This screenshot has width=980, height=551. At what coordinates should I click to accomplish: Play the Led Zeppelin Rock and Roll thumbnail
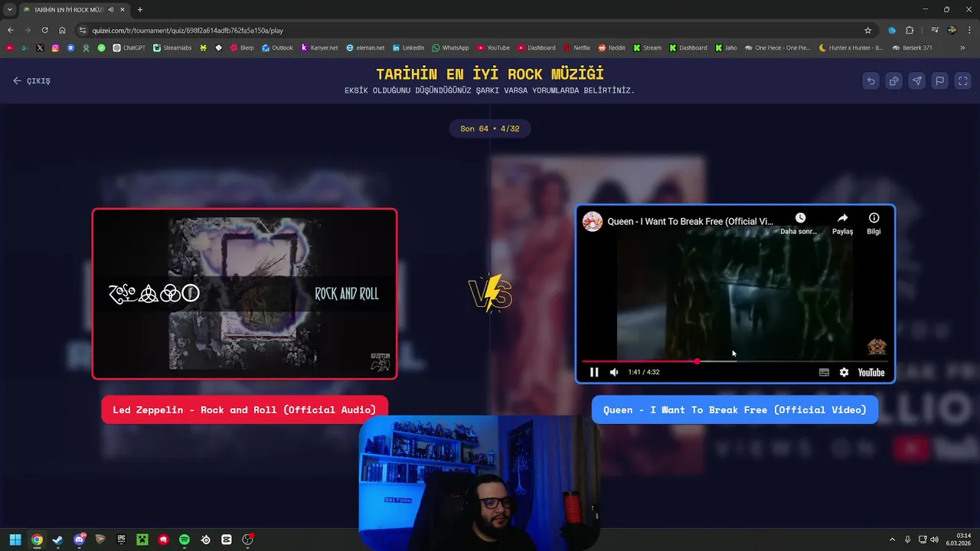244,294
